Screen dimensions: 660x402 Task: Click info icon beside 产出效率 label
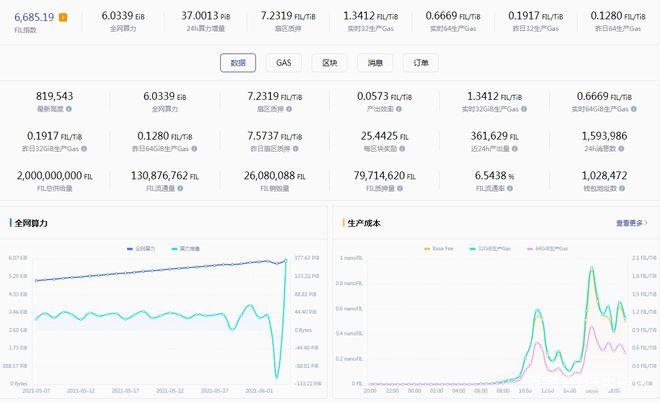point(397,107)
